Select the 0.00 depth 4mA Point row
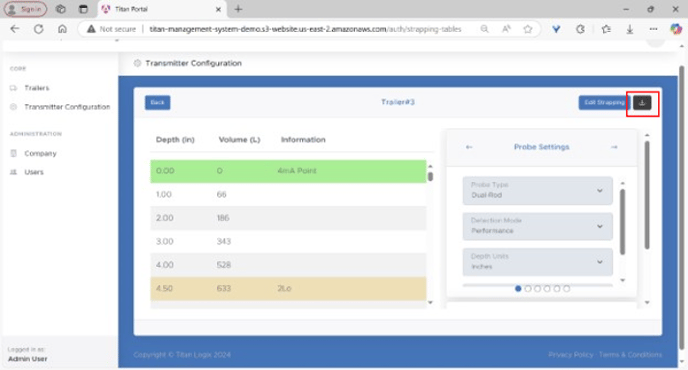The image size is (688, 370). point(288,171)
